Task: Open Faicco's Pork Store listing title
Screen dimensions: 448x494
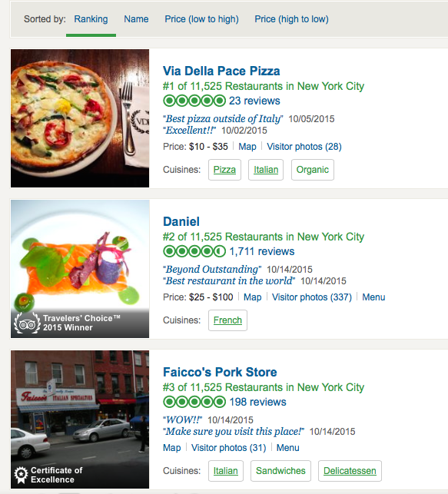Action: coord(220,372)
